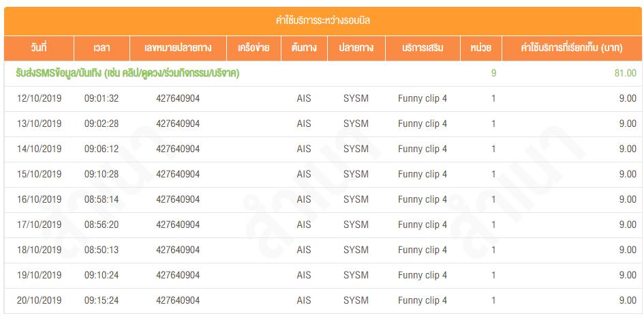Click the เลขหมายปลายทาง column header
The height and width of the screenshot is (318, 644).
click(x=179, y=48)
